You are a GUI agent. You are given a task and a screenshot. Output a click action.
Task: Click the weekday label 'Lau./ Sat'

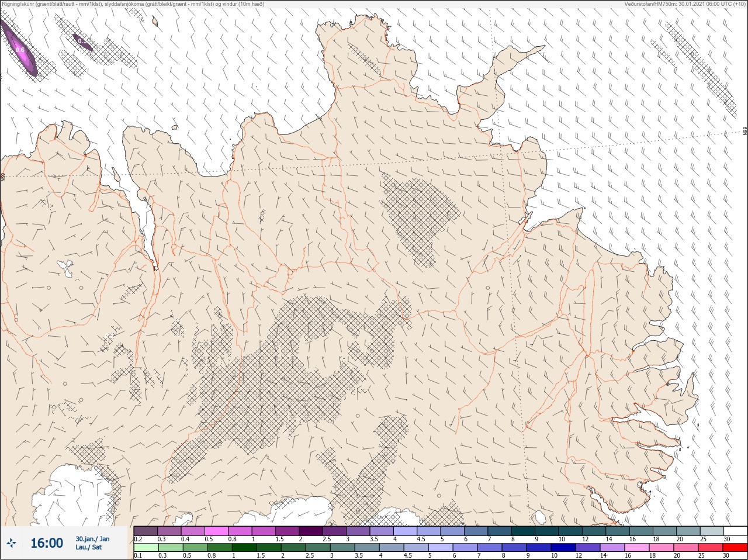(x=89, y=548)
